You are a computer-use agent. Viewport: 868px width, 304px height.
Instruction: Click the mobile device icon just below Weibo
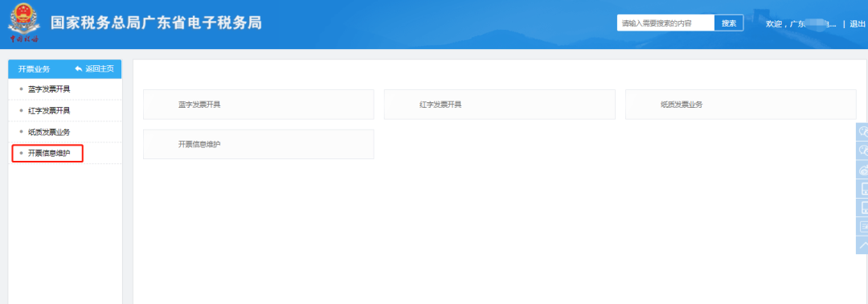(862, 189)
